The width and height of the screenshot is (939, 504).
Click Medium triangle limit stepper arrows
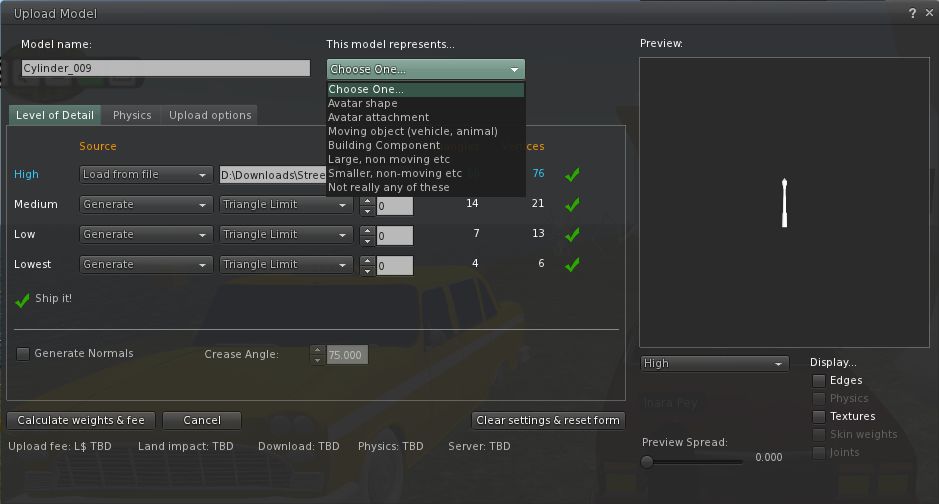pos(367,205)
